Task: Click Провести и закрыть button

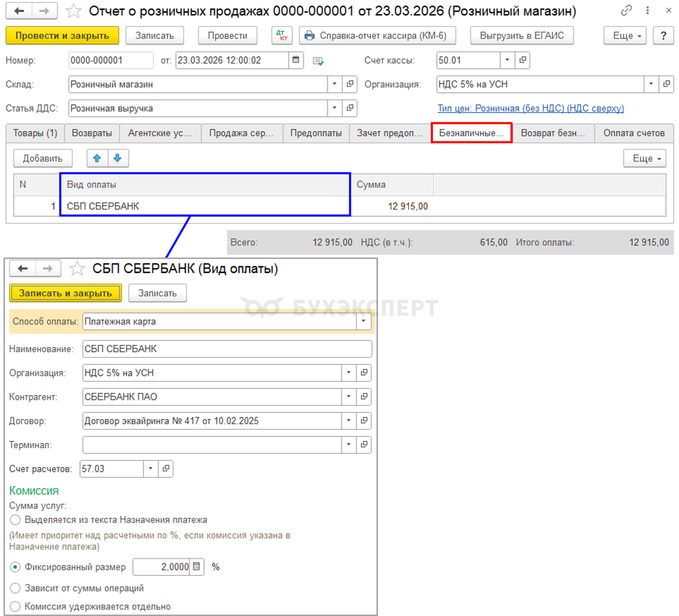Action: (x=62, y=35)
